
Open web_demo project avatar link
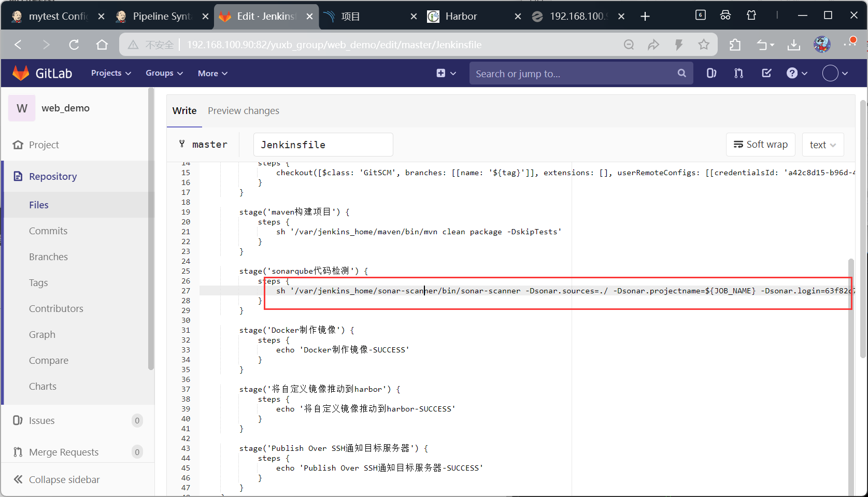click(22, 108)
